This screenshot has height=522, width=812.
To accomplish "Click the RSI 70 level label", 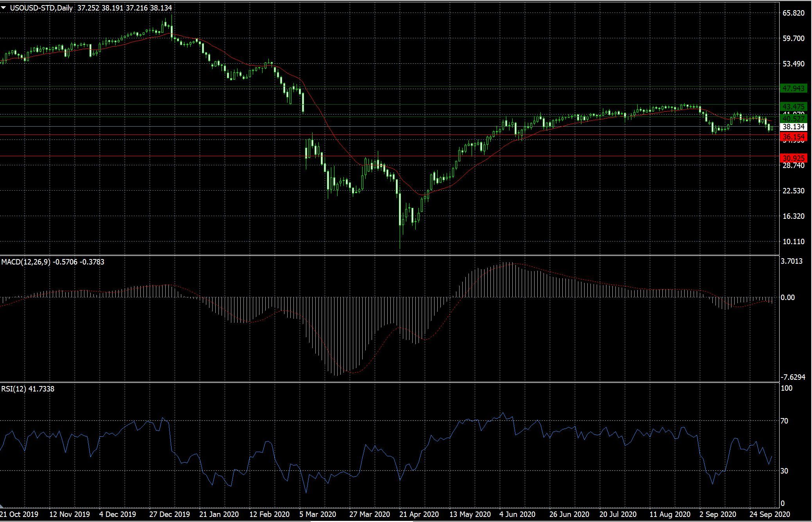I will click(784, 421).
